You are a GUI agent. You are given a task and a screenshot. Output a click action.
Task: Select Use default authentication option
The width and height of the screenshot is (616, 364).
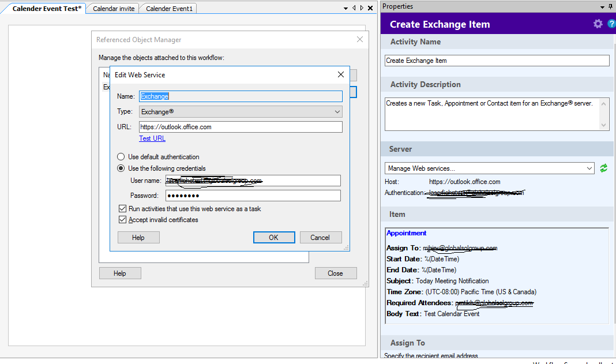point(121,157)
